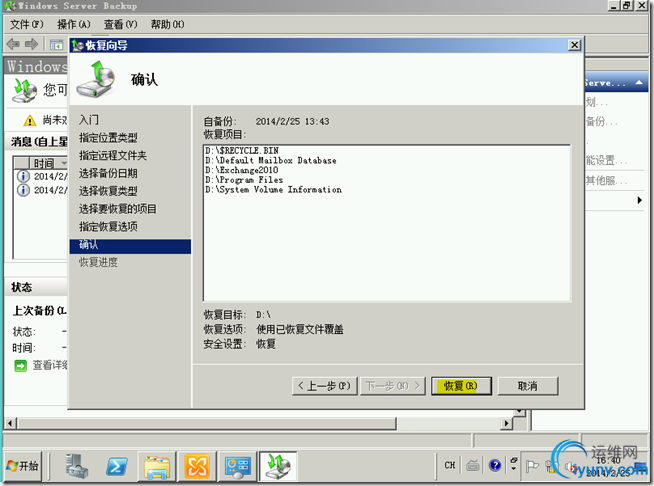
Task: Click the 取消 button
Action: [x=528, y=386]
